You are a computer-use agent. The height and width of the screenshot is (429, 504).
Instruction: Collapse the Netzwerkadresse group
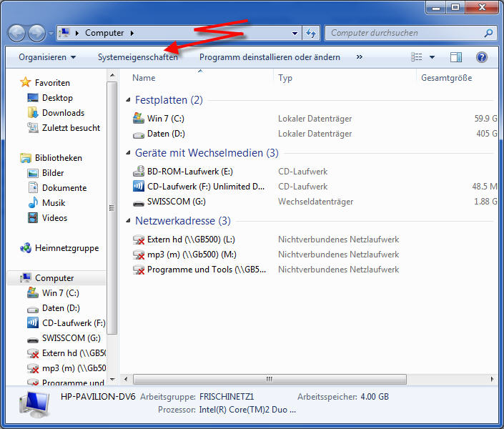[129, 222]
